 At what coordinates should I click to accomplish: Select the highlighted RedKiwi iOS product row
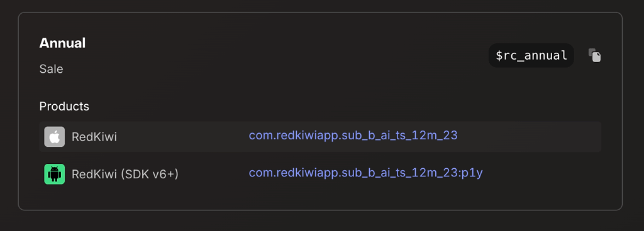pos(320,137)
